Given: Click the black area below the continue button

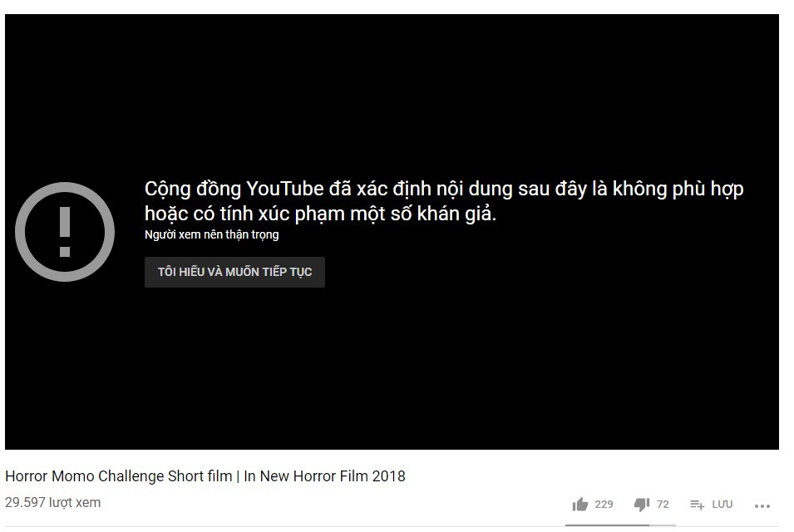Looking at the screenshot, I should (392, 370).
